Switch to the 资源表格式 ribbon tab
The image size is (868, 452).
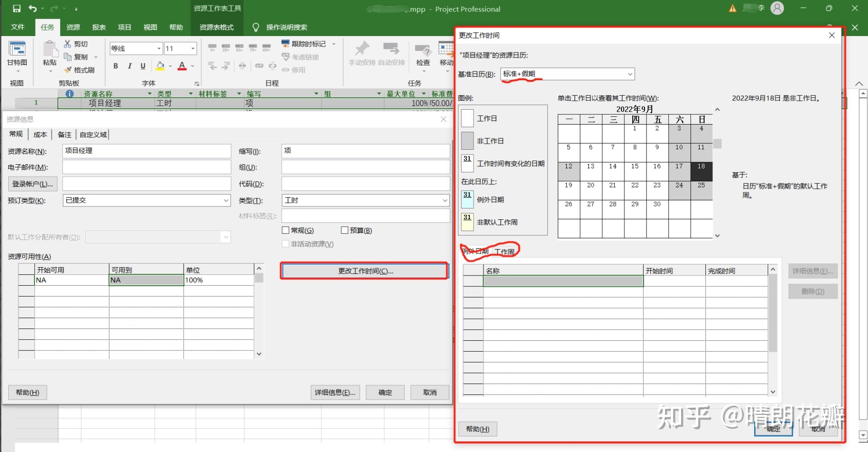[x=217, y=27]
